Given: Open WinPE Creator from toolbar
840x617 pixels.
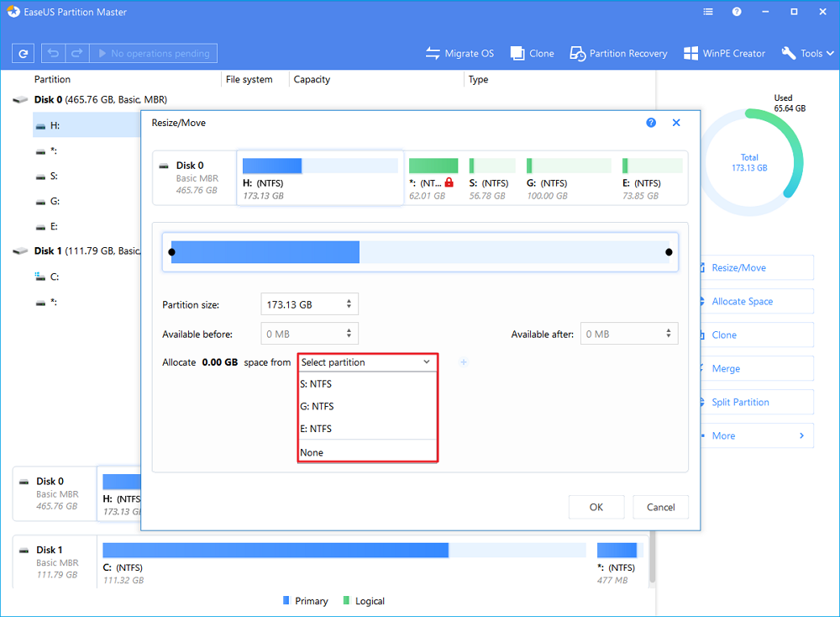Looking at the screenshot, I should point(724,54).
